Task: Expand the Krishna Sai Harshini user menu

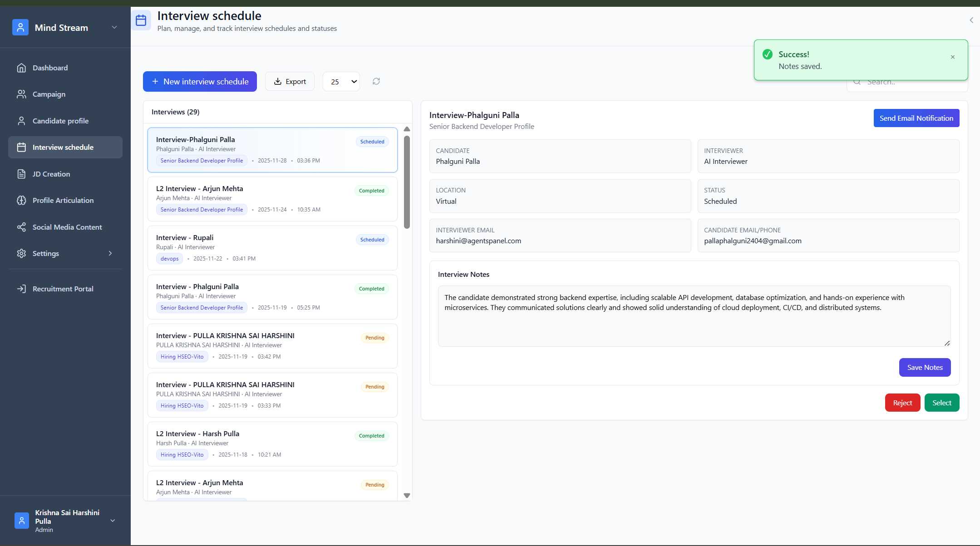Action: (x=113, y=521)
